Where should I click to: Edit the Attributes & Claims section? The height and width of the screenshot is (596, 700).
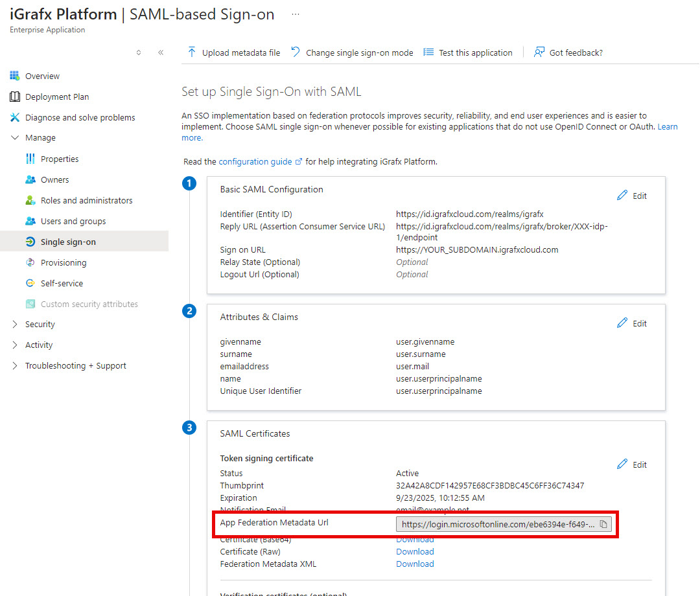point(632,323)
